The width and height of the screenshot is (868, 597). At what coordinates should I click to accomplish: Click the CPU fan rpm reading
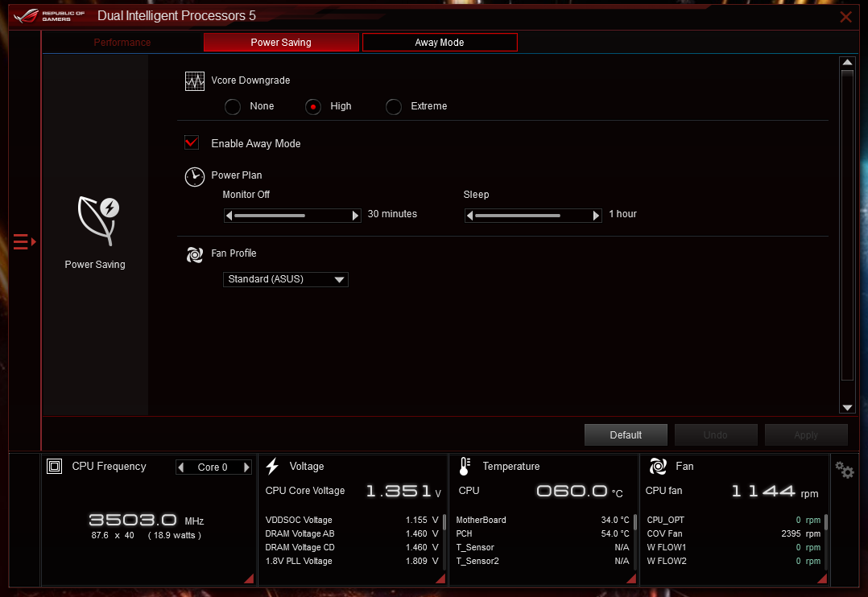[x=775, y=492]
